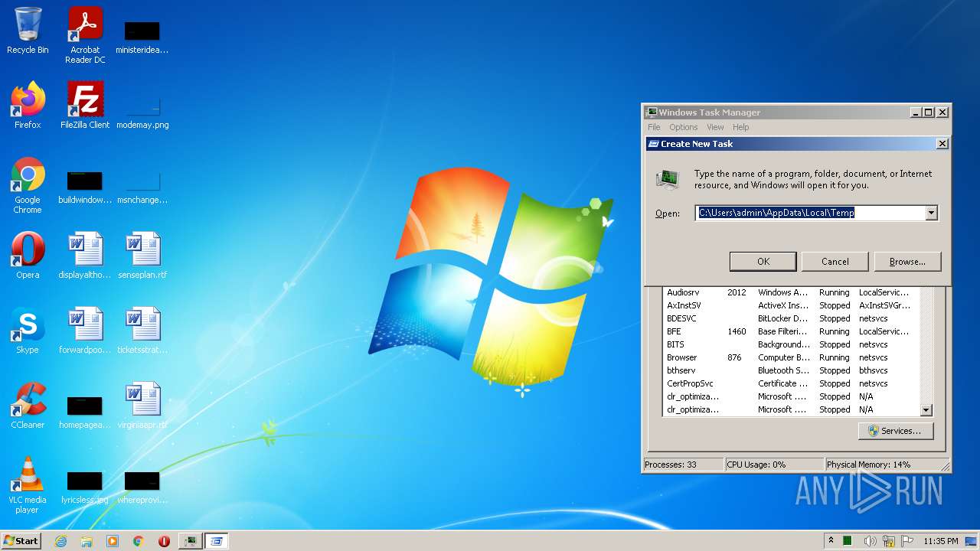Open Google Chrome desktop shortcut
980x551 pixels.
[28, 185]
